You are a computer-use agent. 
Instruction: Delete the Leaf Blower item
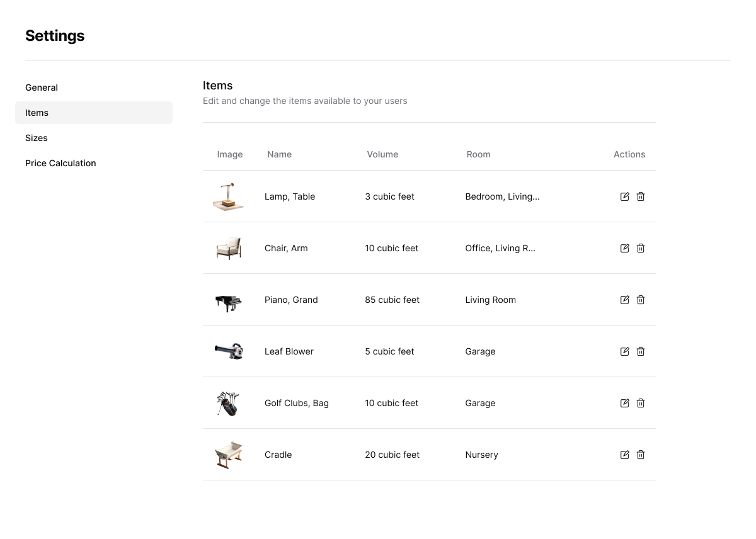[x=641, y=351]
